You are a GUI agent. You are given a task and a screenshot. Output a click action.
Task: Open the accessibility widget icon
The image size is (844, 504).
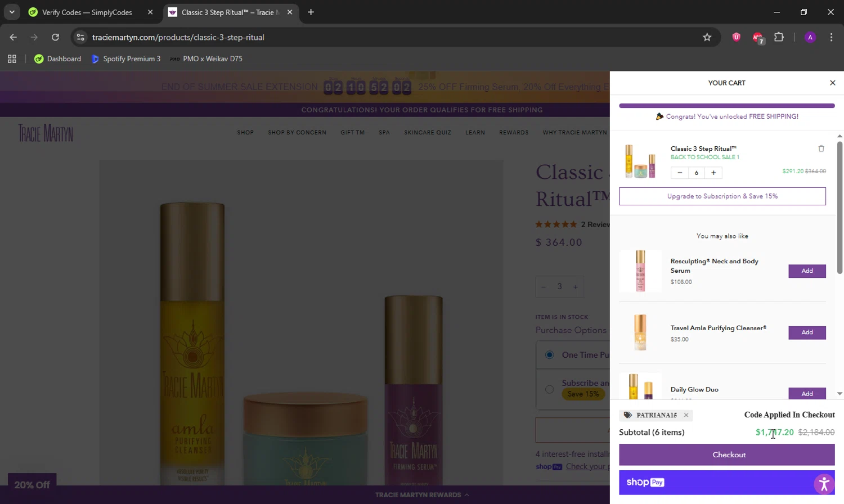(824, 484)
